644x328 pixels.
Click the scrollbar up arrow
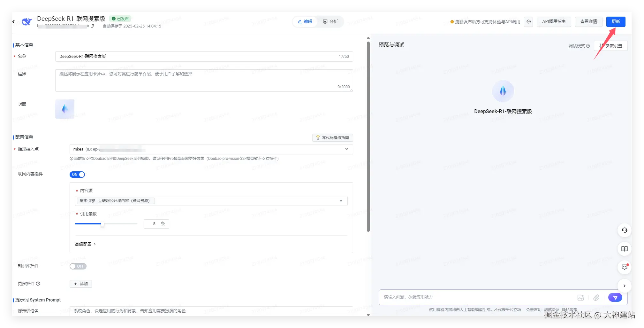click(368, 38)
